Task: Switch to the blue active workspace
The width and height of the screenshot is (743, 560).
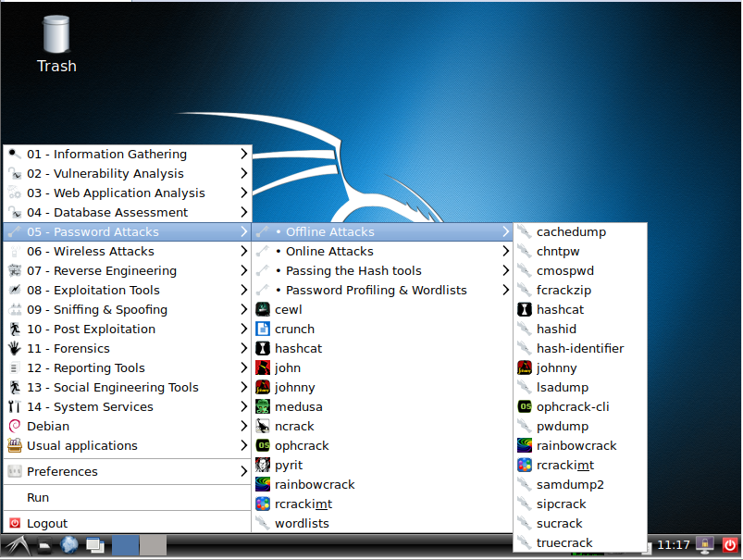Action: tap(126, 545)
